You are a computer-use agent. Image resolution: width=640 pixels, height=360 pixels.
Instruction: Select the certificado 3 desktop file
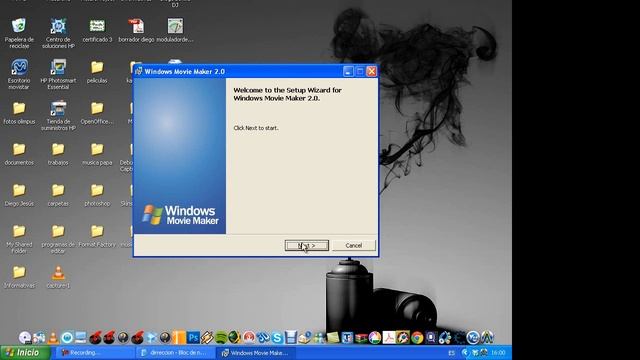click(97, 31)
